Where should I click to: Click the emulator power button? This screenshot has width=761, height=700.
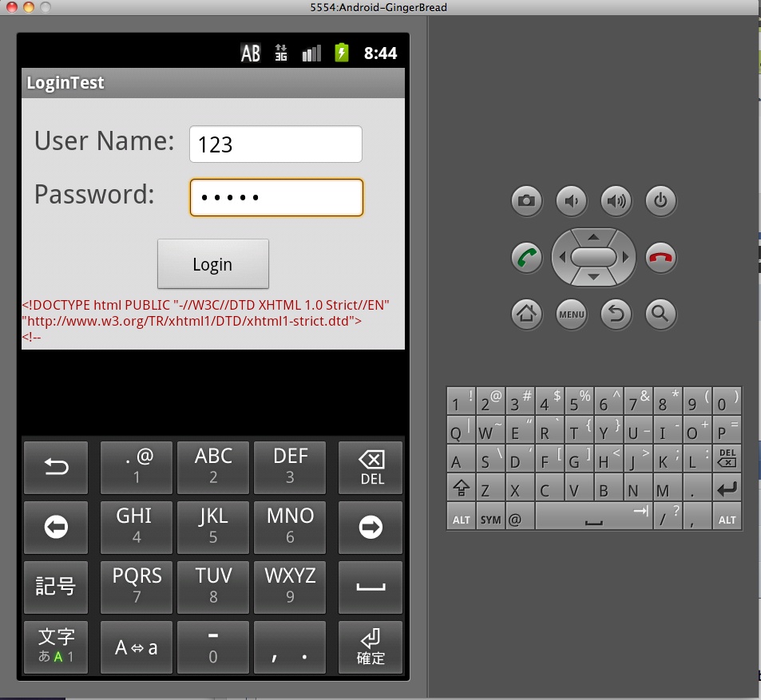point(660,200)
